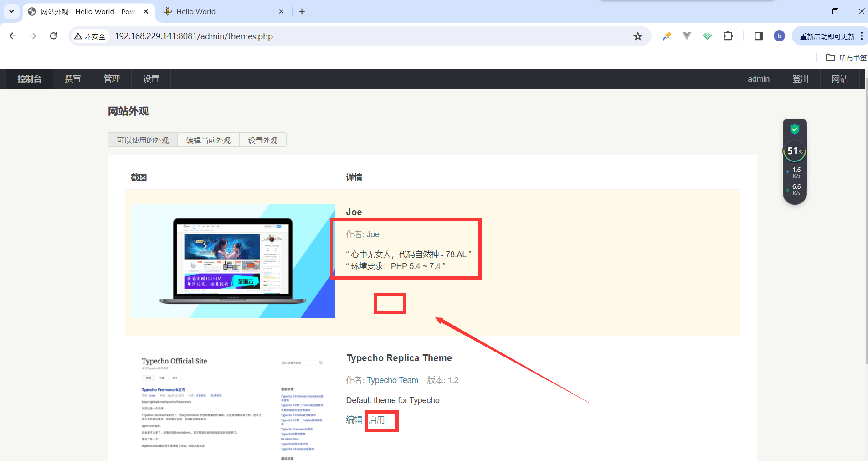
Task: Click the pin extension icon
Action: 667,36
